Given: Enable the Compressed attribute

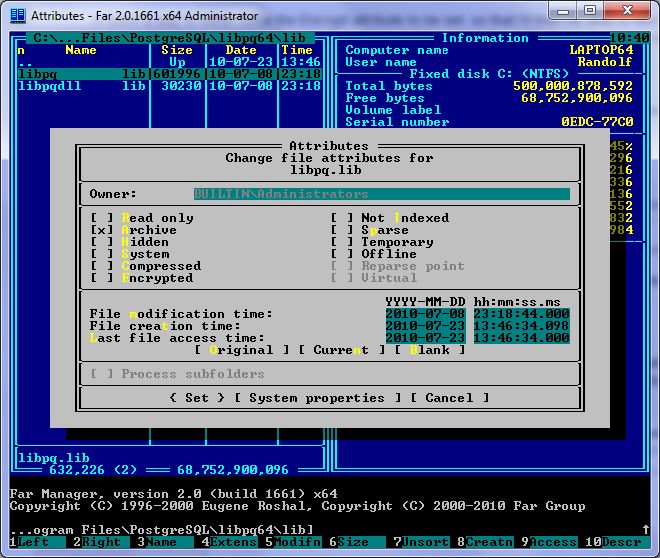Looking at the screenshot, I should pos(102,266).
